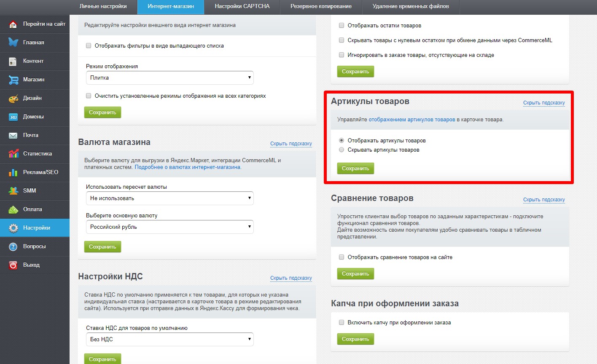Open link Подробнее о валютах интернет-магазина
Viewport: 597px width, 364px height.
(188, 167)
